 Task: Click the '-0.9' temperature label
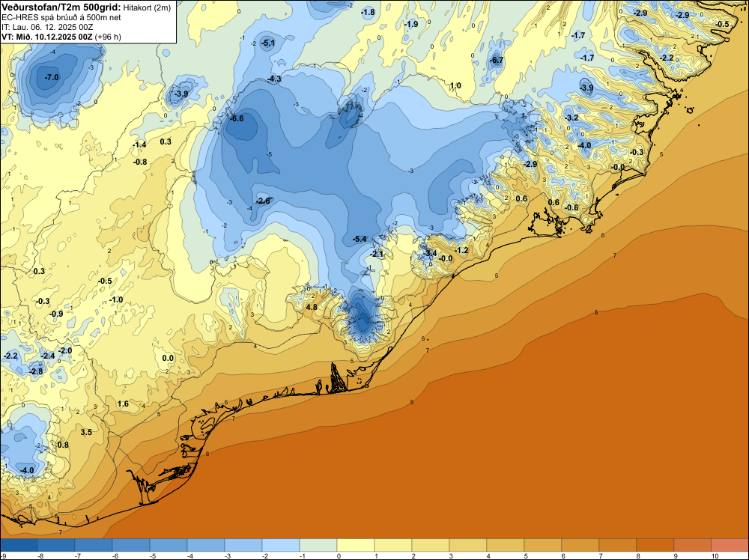click(x=56, y=314)
